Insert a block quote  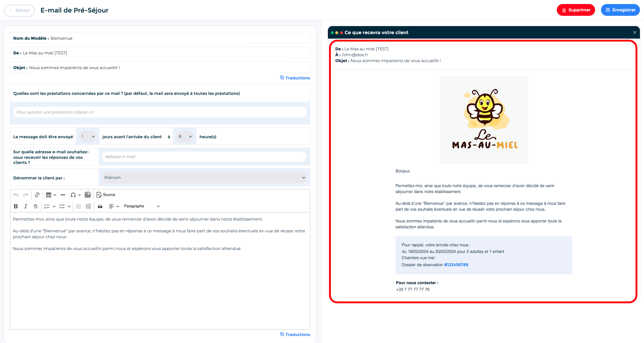coord(100,206)
